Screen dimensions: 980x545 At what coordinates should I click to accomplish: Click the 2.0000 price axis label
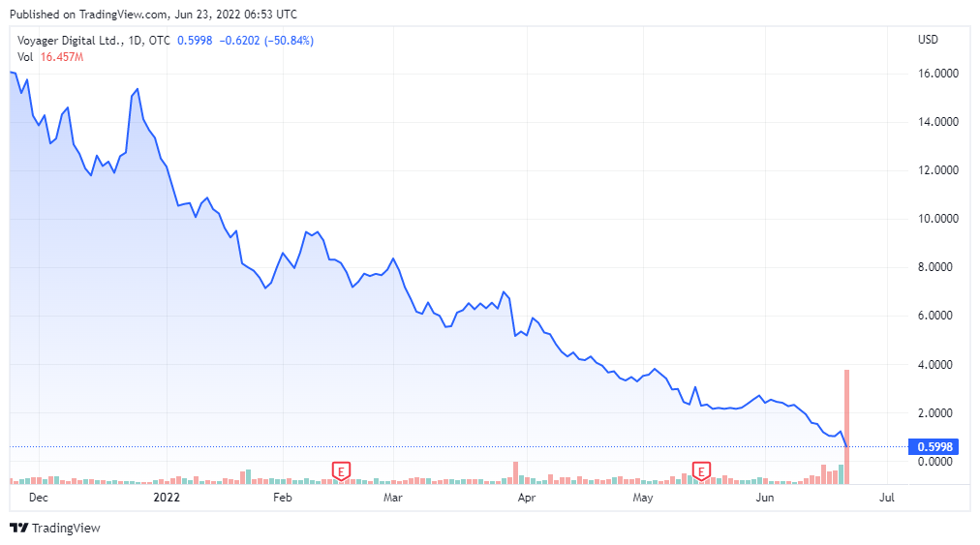[937, 412]
